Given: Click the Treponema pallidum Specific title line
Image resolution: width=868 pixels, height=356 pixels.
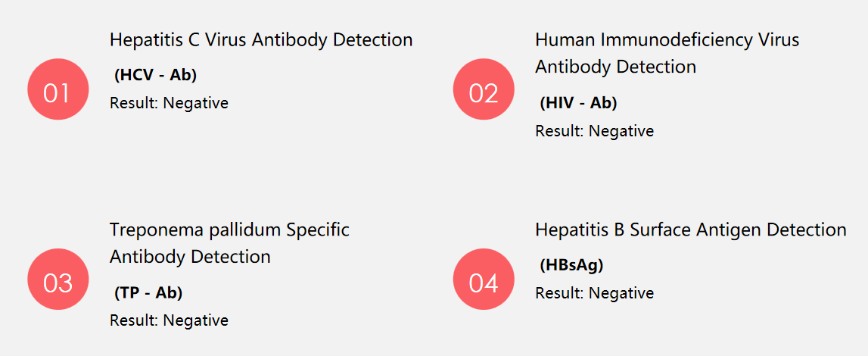Looking at the screenshot, I should [229, 230].
